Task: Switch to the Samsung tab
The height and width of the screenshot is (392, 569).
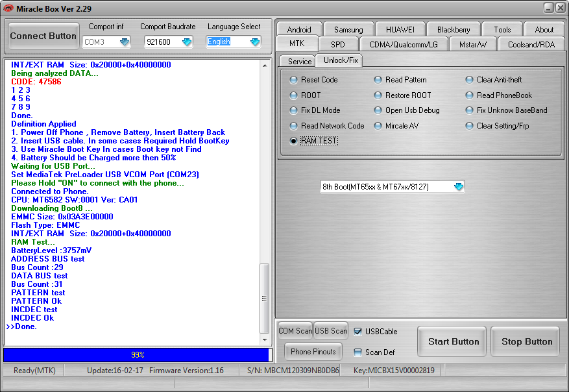Action: point(348,29)
